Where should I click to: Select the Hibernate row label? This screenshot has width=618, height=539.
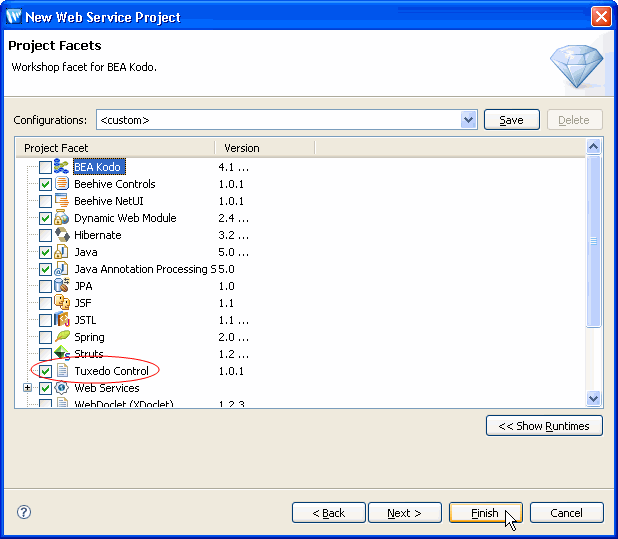pos(98,235)
